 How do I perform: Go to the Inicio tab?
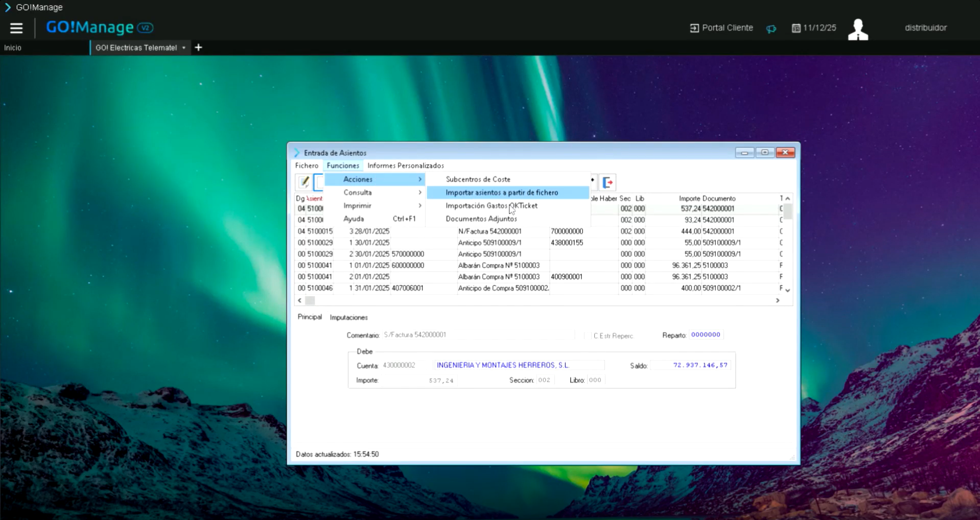(13, 48)
